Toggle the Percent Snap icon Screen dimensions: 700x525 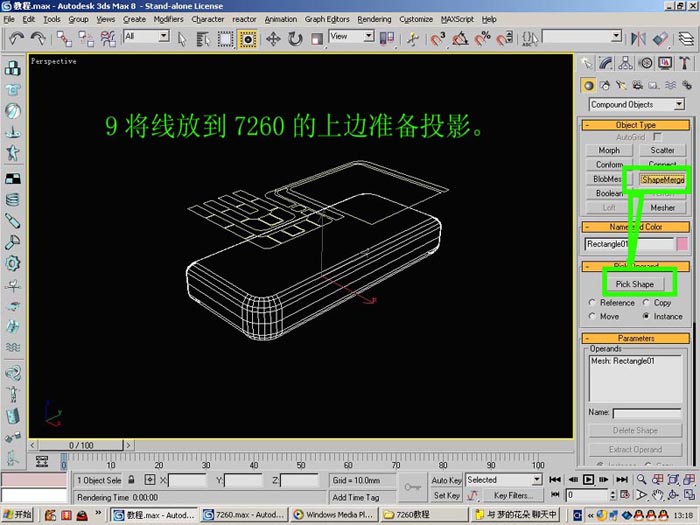click(x=483, y=39)
